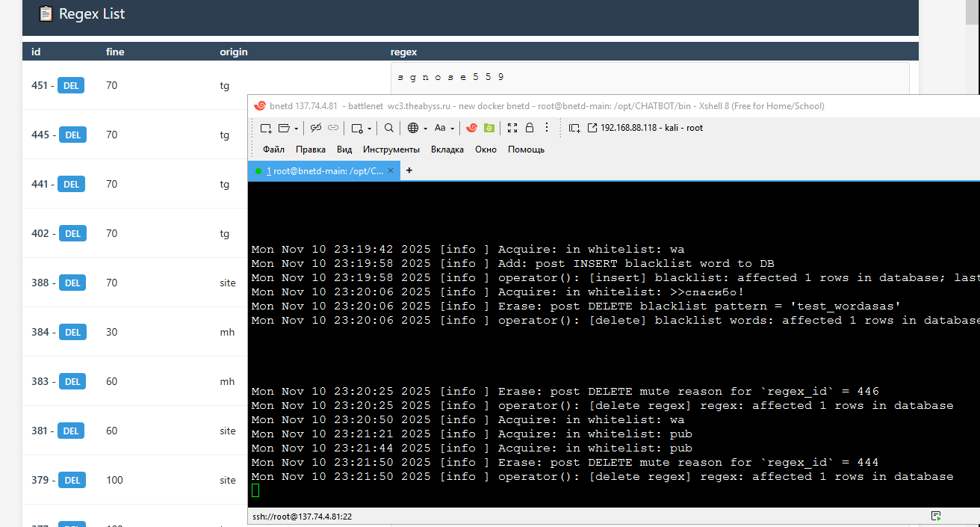Click the fine column header
The width and height of the screenshot is (980, 527).
click(115, 52)
